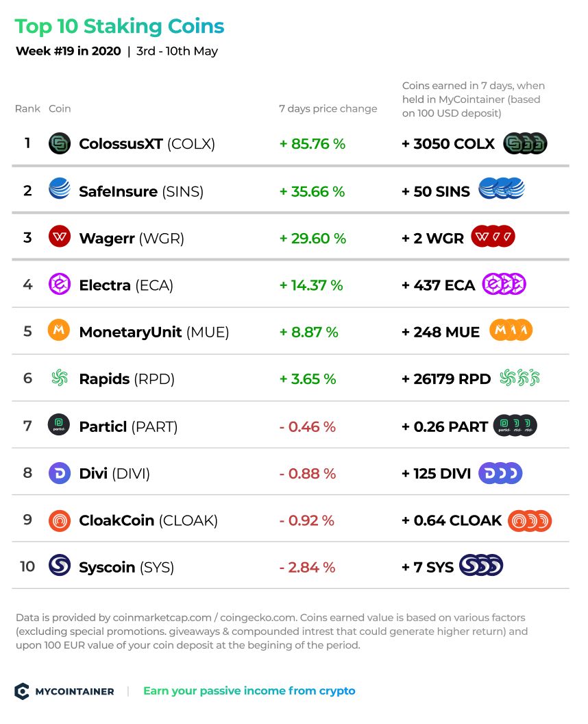
Task: Select the red Wagerr logo icon
Action: pyautogui.click(x=60, y=237)
